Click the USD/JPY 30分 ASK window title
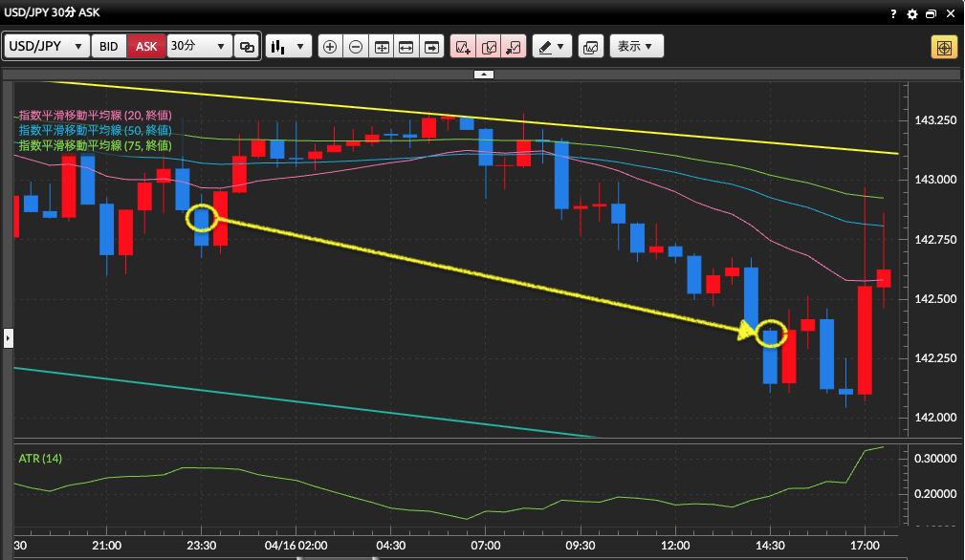965x560 pixels. [52, 12]
